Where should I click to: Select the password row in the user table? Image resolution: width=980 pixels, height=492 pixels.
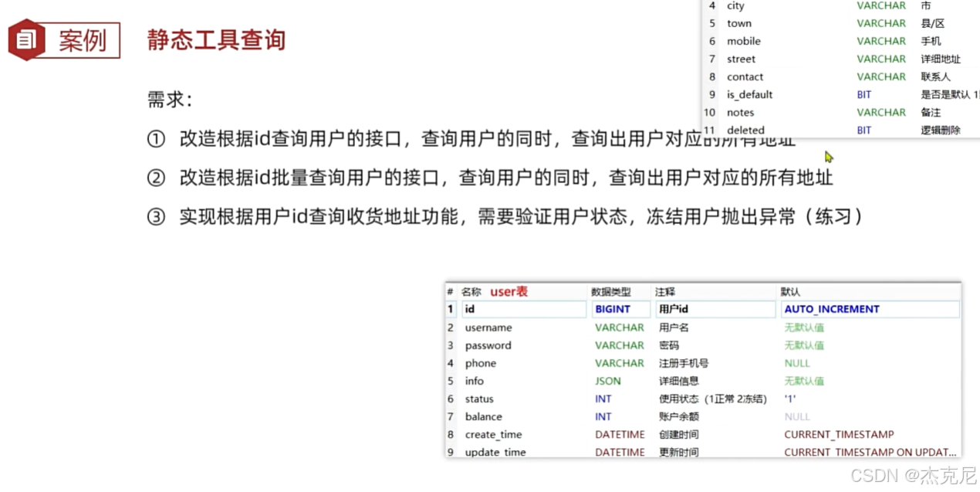pos(703,345)
